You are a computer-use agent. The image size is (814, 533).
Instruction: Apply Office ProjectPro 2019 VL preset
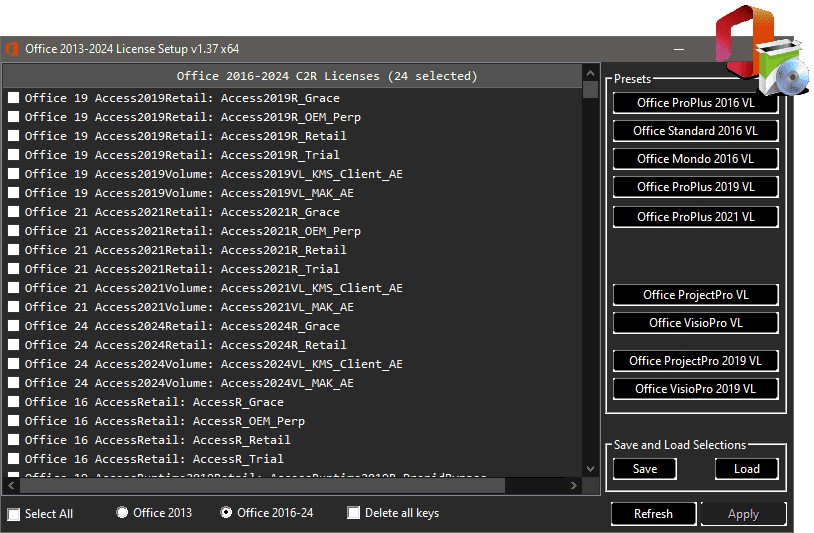click(x=696, y=361)
